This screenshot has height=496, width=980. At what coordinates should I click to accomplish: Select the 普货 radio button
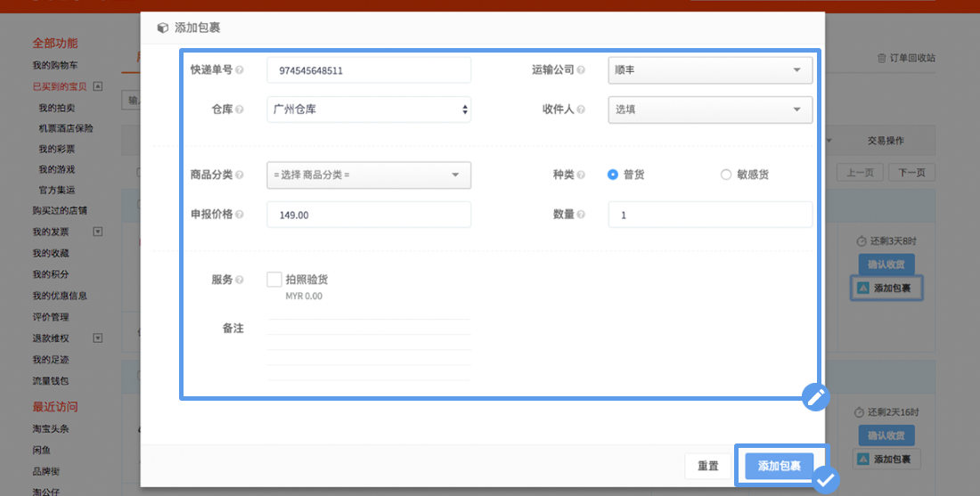613,175
